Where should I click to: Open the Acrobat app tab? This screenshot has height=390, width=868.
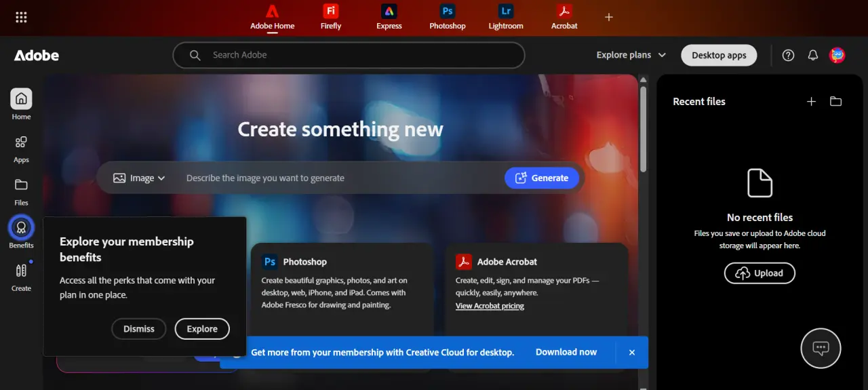pos(564,17)
